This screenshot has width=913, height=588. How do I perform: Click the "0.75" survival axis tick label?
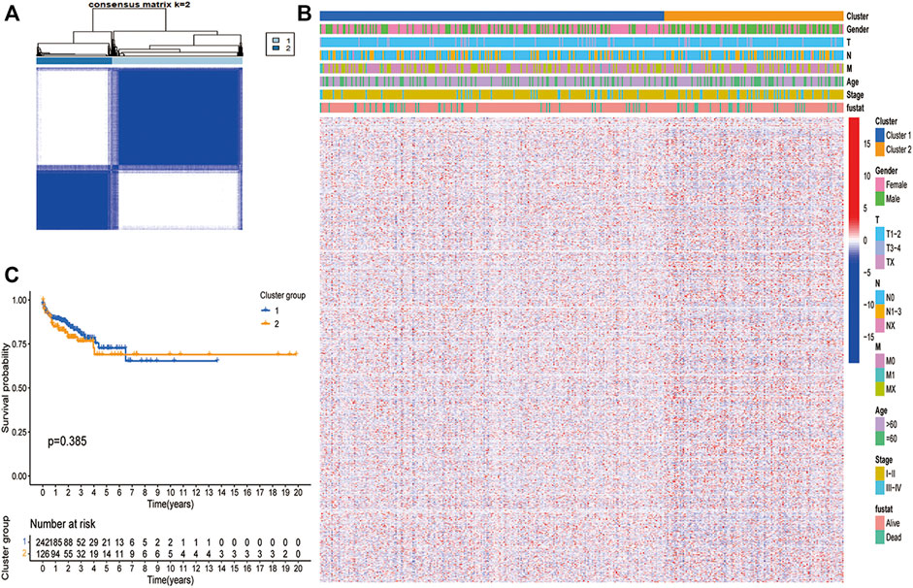(x=19, y=344)
